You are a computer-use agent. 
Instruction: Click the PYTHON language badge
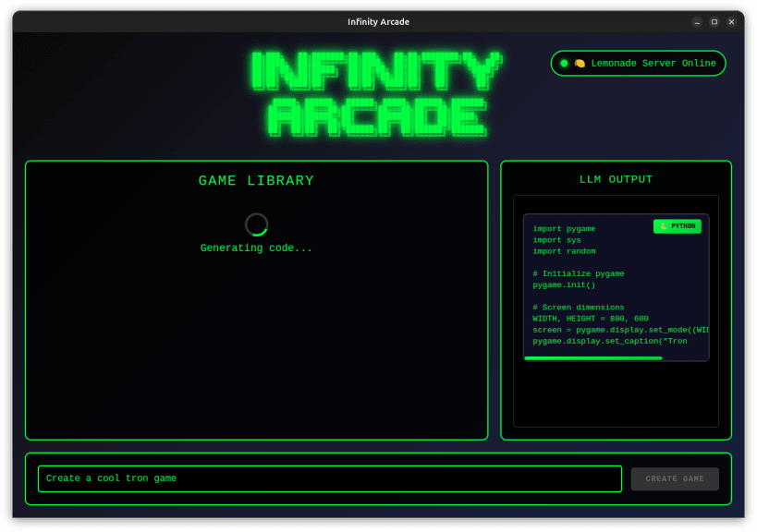pos(677,226)
